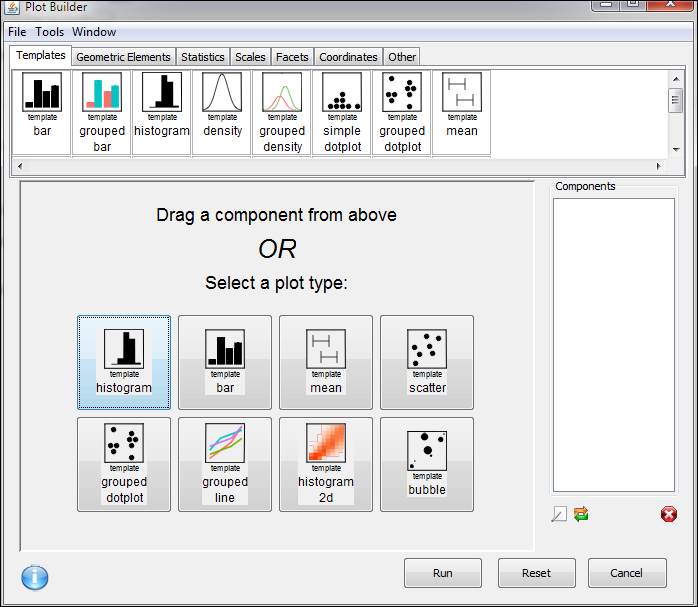Pick the grouped density template

[x=282, y=112]
